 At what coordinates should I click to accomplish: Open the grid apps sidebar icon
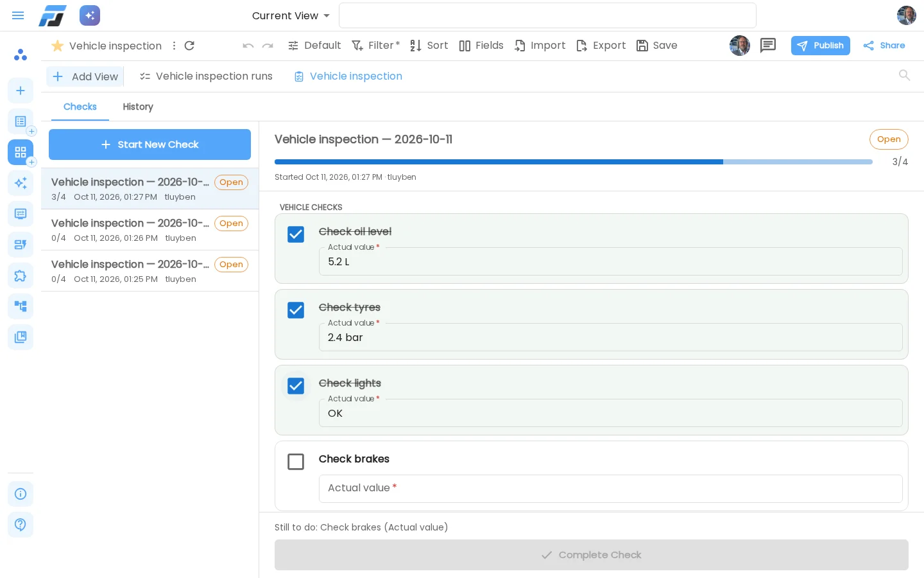click(x=21, y=152)
